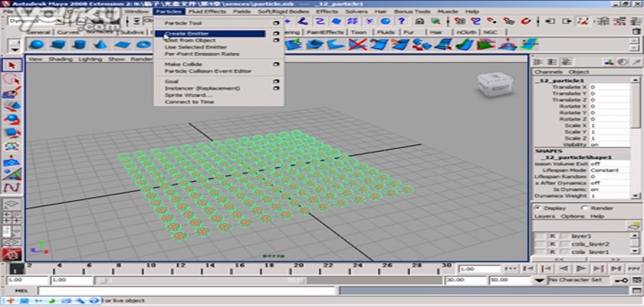644x307 pixels.
Task: Open script editor icon at bottom right
Action: point(636,291)
